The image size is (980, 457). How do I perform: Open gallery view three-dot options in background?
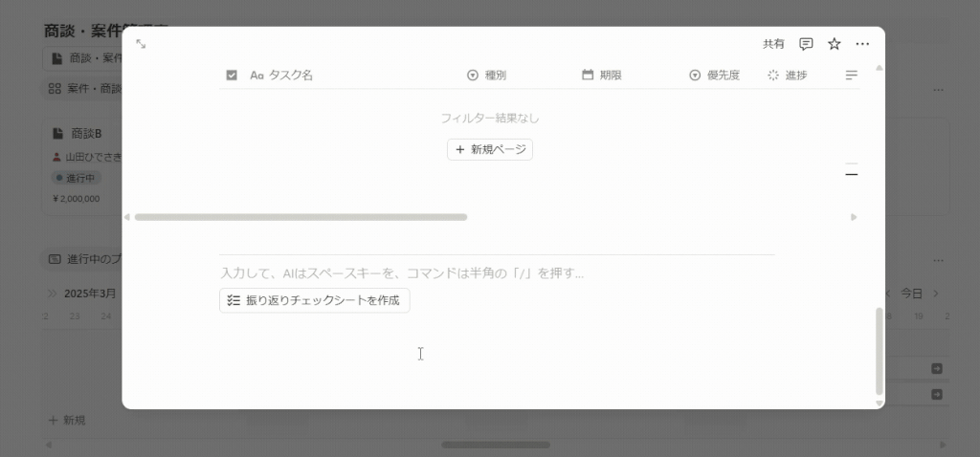938,90
